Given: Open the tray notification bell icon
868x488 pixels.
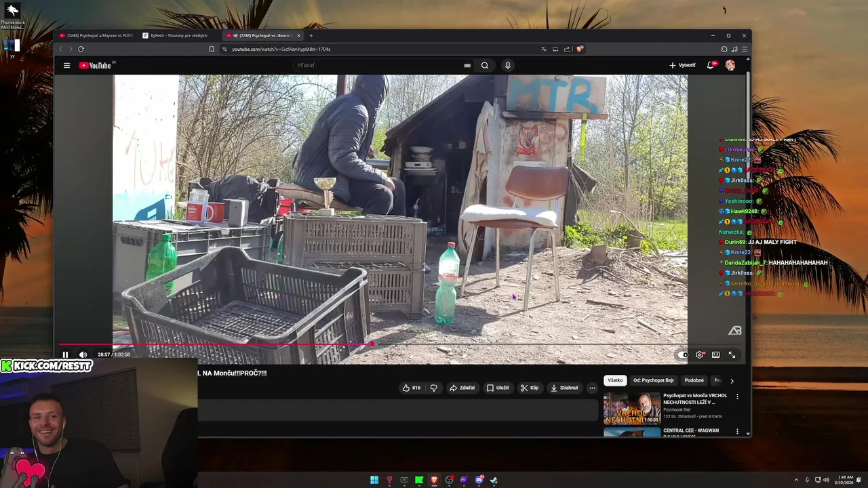Looking at the screenshot, I should point(859,480).
